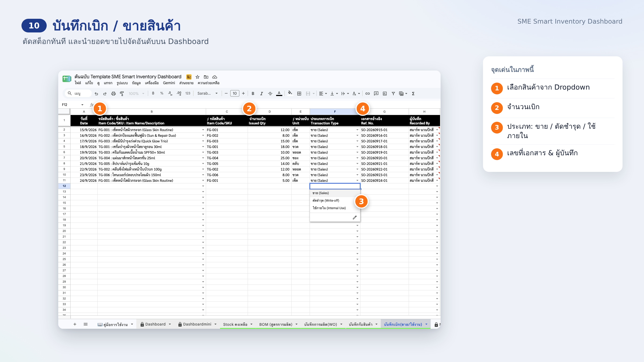Viewport: 644px width, 362px height.
Task: Open the horizontal align dropdown
Action: click(323, 94)
